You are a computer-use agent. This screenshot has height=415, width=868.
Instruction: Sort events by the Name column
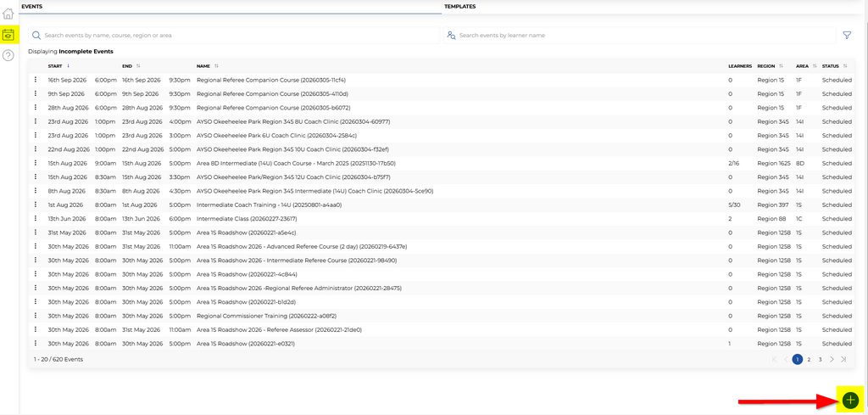(204, 65)
